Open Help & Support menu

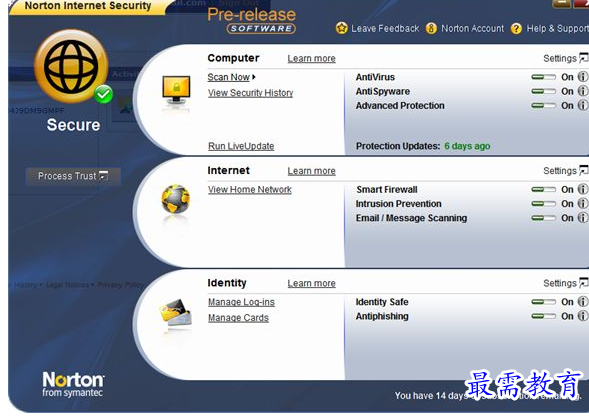coord(557,29)
